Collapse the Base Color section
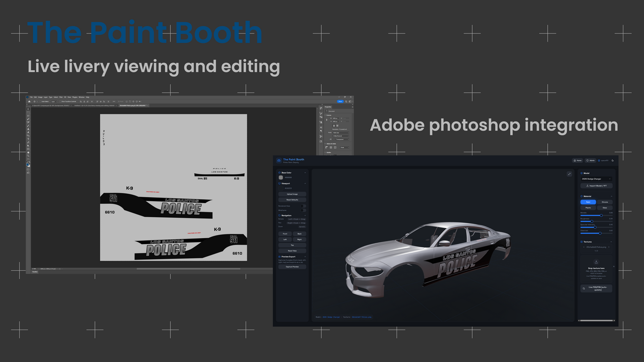The width and height of the screenshot is (644, 362). pyautogui.click(x=305, y=173)
